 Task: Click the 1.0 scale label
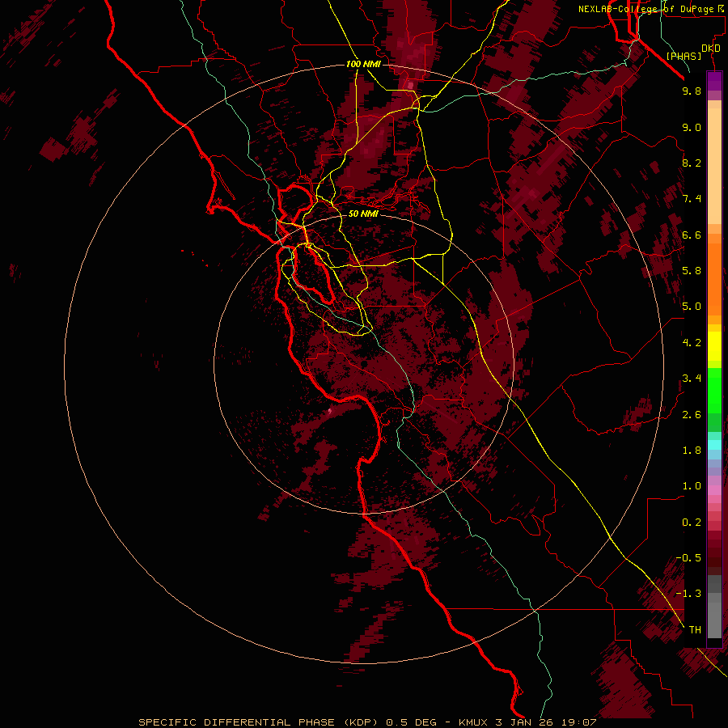[x=692, y=486]
